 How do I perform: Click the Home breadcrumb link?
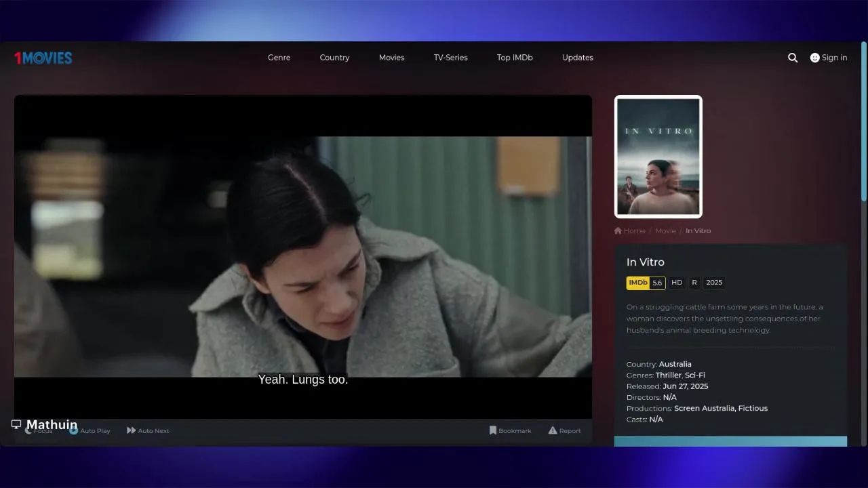click(x=630, y=230)
